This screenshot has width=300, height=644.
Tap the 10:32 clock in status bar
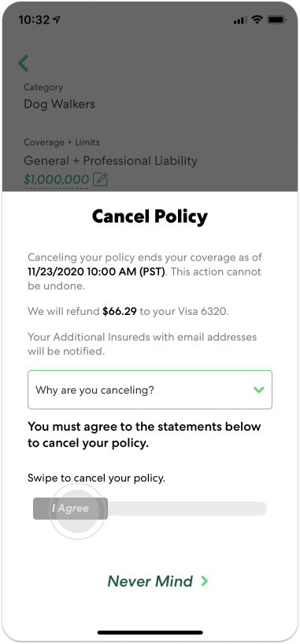point(34,20)
